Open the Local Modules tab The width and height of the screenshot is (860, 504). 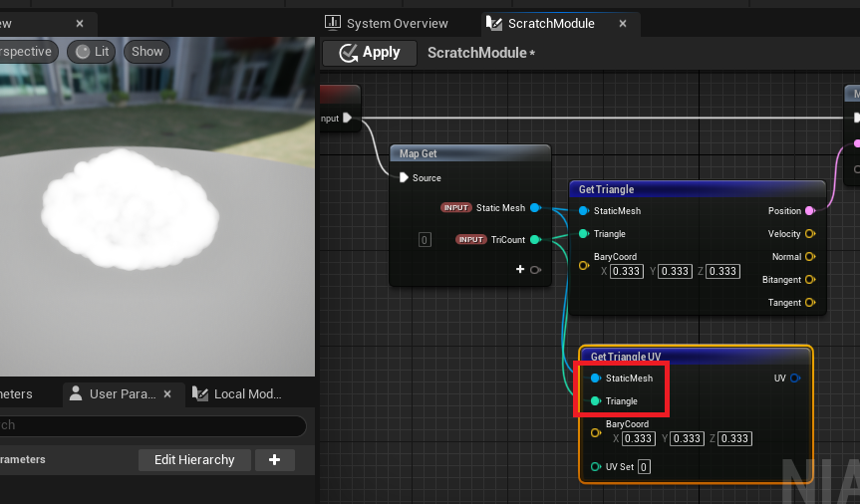pos(236,394)
